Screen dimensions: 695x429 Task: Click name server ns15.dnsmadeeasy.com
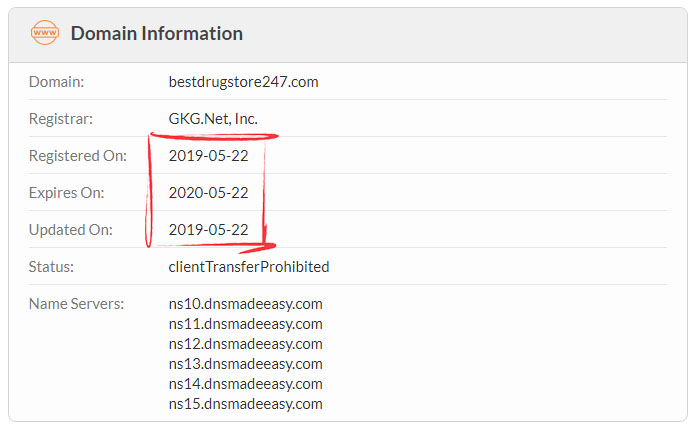(246, 404)
